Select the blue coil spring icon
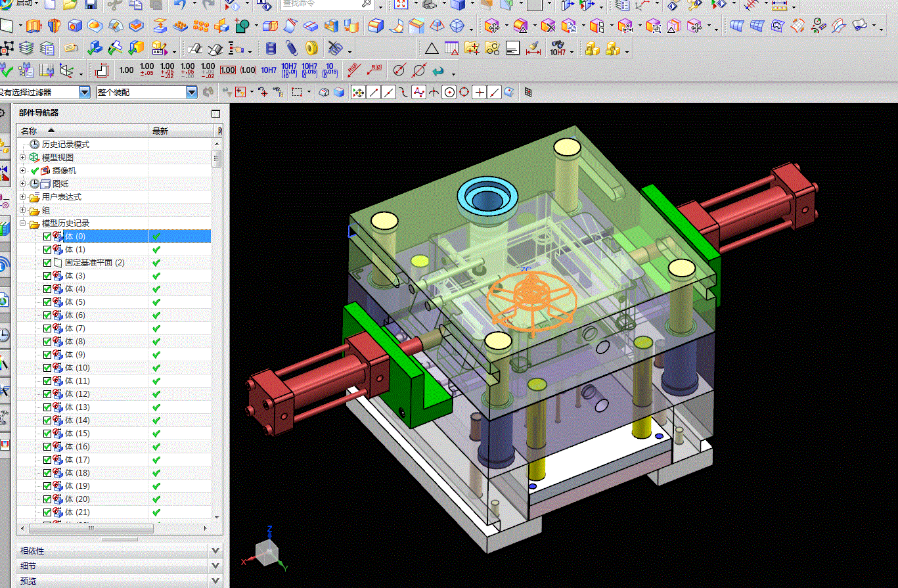 point(292,49)
